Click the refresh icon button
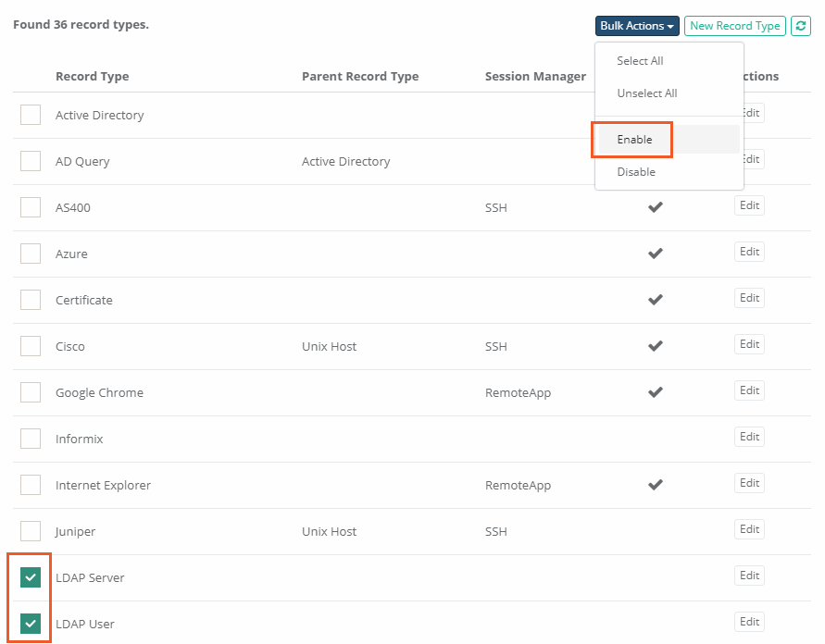This screenshot has width=825, height=644. pos(801,26)
